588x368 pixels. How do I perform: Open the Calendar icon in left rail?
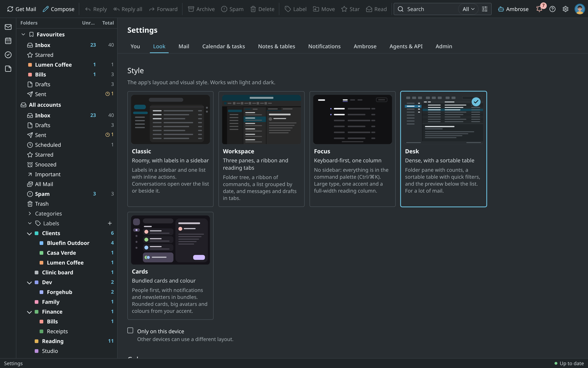pos(8,41)
